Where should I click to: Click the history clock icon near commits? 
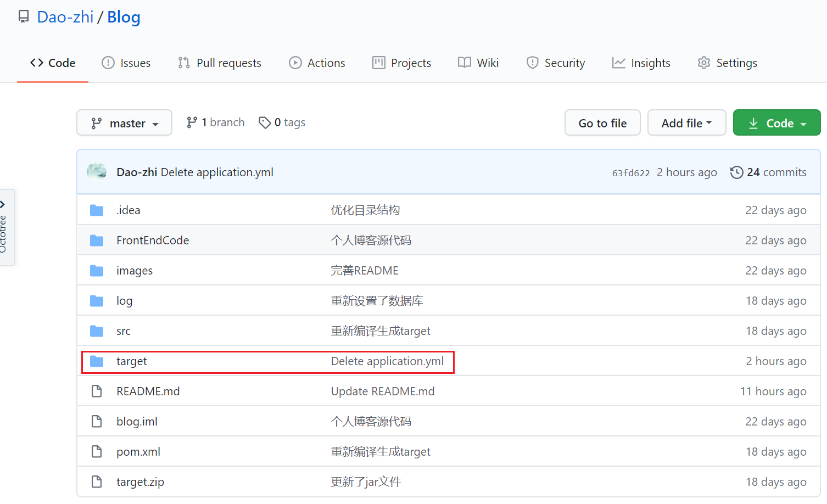736,172
